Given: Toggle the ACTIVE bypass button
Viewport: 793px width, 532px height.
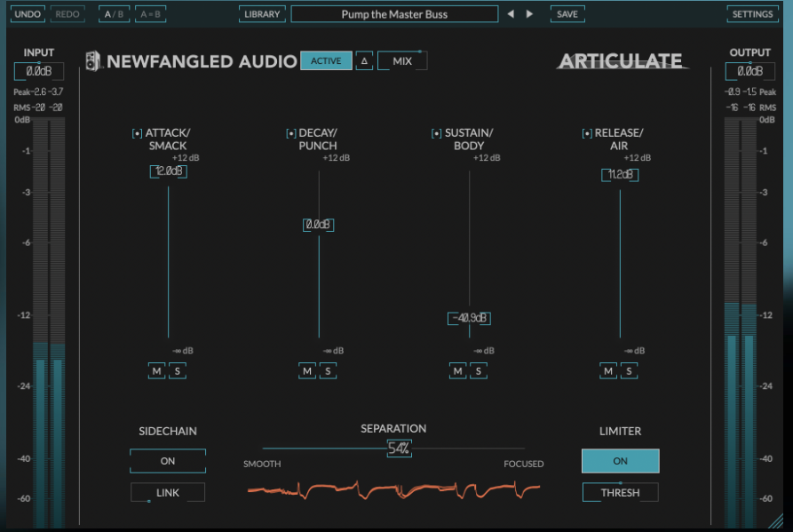Looking at the screenshot, I should click(326, 60).
